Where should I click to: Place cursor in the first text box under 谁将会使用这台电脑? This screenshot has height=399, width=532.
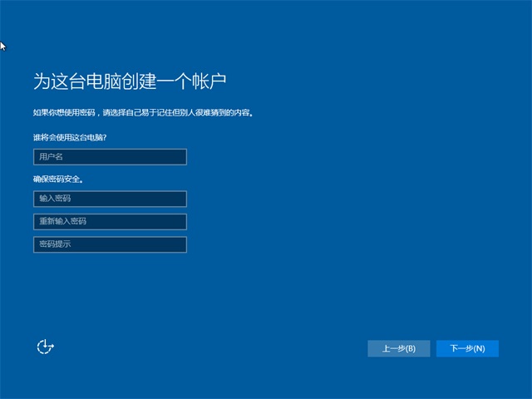pyautogui.click(x=110, y=157)
